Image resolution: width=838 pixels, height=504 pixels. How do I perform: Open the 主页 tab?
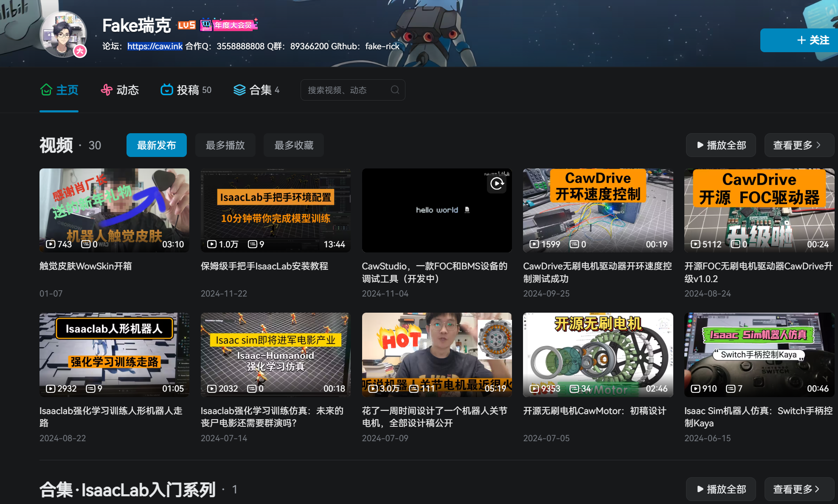point(59,90)
